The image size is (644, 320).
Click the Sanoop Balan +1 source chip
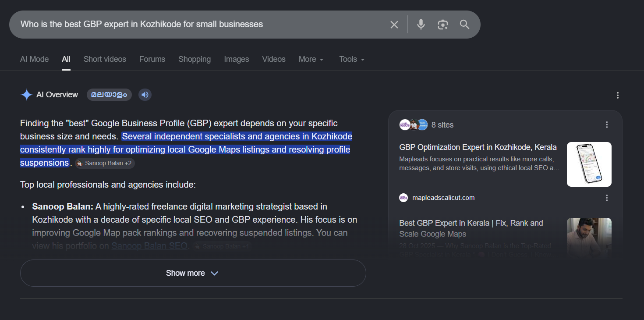click(222, 246)
